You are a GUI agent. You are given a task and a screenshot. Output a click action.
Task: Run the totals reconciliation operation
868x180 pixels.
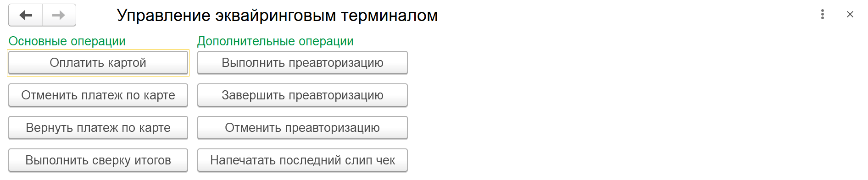click(x=98, y=160)
